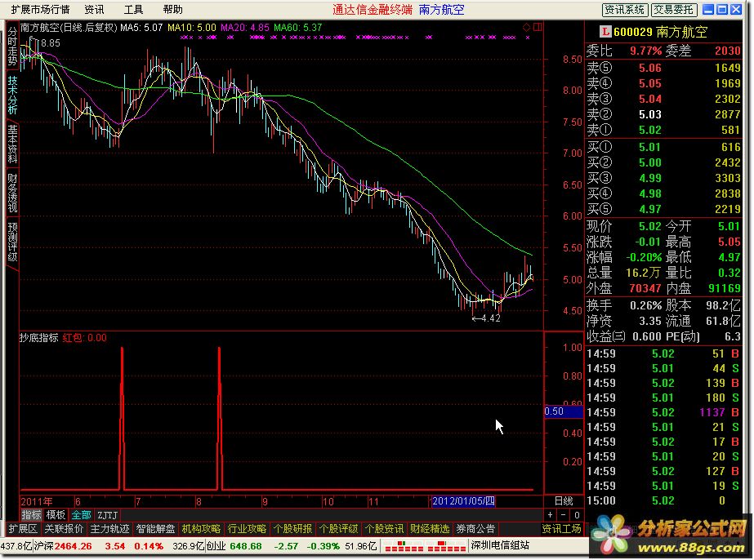754x560 pixels.
Task: Click the 卖⑤ price 5.06 row
Action: point(663,69)
